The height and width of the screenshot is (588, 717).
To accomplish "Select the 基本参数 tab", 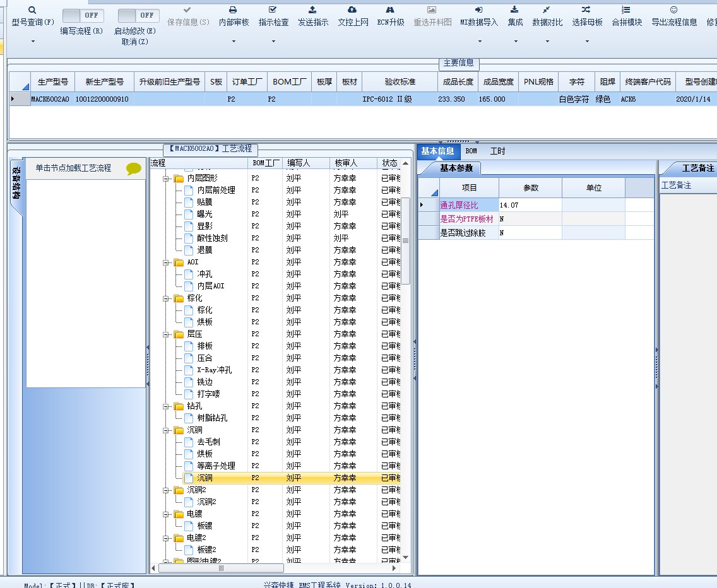I will (x=456, y=168).
